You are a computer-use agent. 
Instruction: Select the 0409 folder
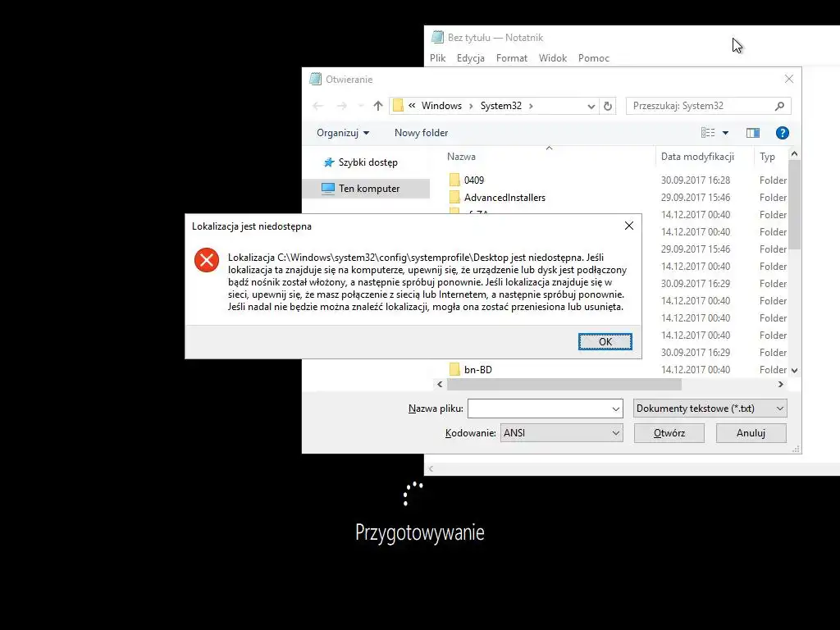point(473,180)
